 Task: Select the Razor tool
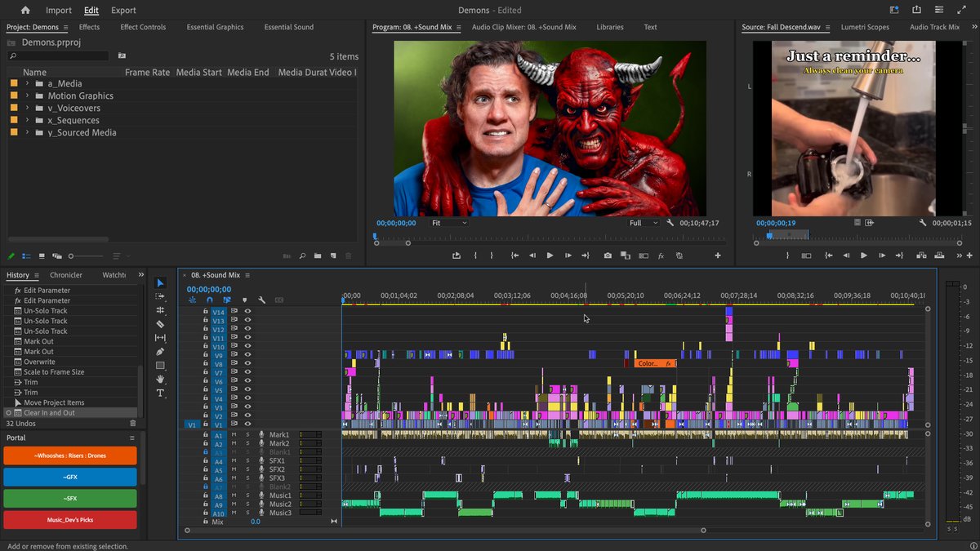point(160,324)
